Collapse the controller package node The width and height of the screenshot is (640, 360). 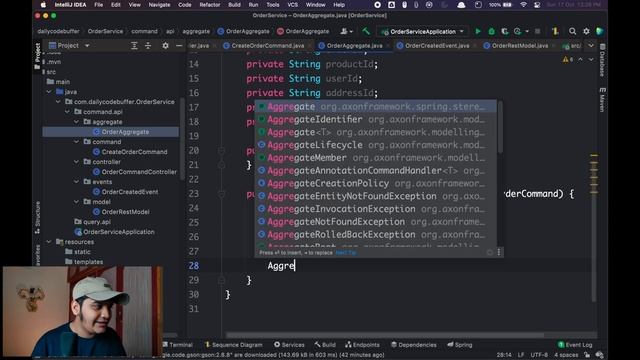click(76, 162)
